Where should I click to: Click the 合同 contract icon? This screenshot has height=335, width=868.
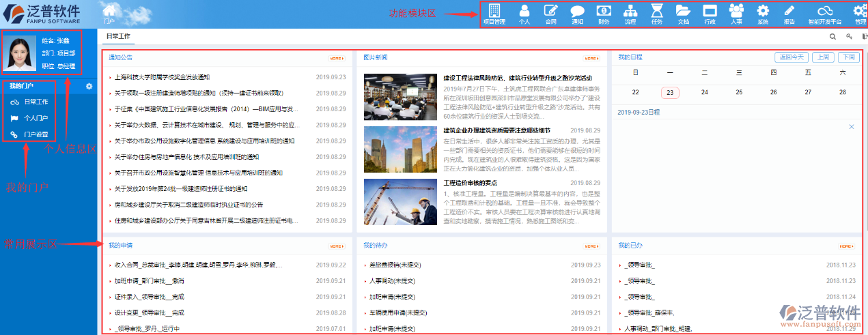pos(550,14)
